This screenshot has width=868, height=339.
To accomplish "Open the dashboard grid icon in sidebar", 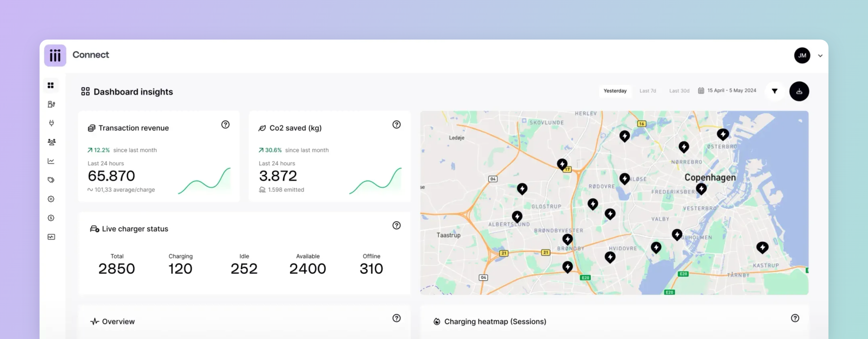I will tap(51, 85).
